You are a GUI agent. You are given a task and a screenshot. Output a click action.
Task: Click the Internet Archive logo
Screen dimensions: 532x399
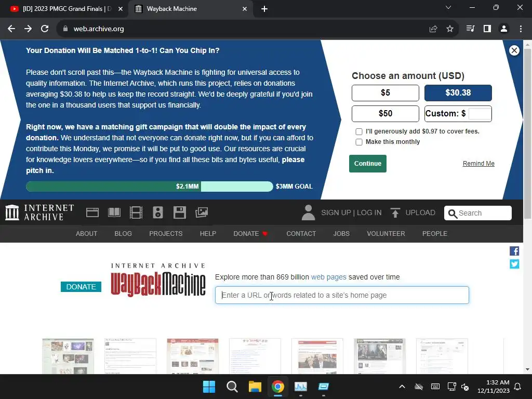(39, 212)
